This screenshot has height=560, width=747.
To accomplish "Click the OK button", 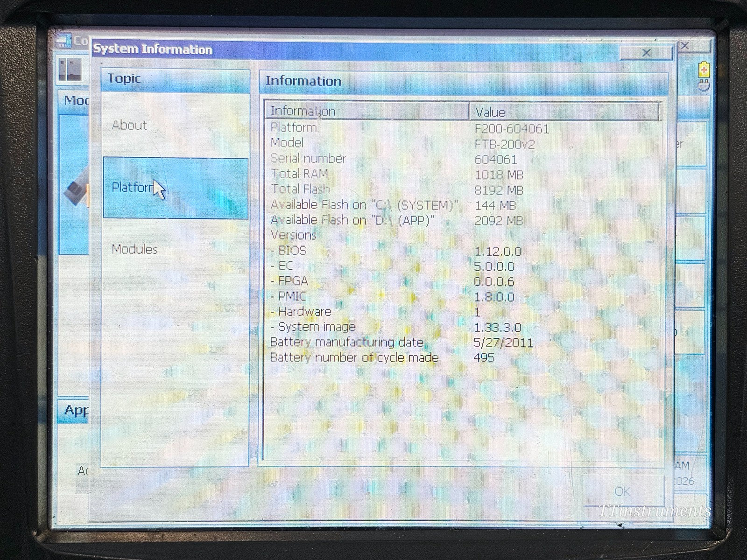I will pyautogui.click(x=622, y=491).
